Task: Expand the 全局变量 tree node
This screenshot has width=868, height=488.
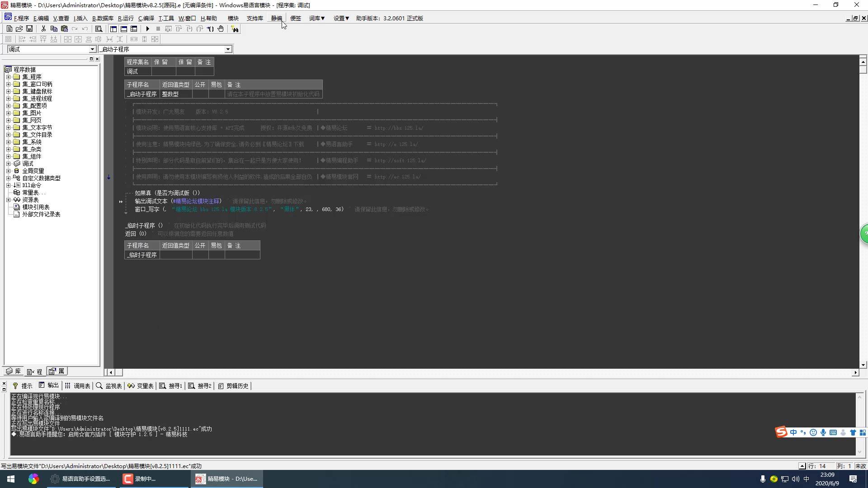Action: click(8, 171)
